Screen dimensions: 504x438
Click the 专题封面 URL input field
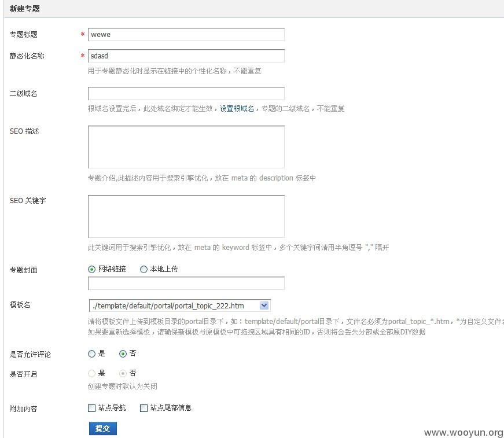(x=186, y=283)
